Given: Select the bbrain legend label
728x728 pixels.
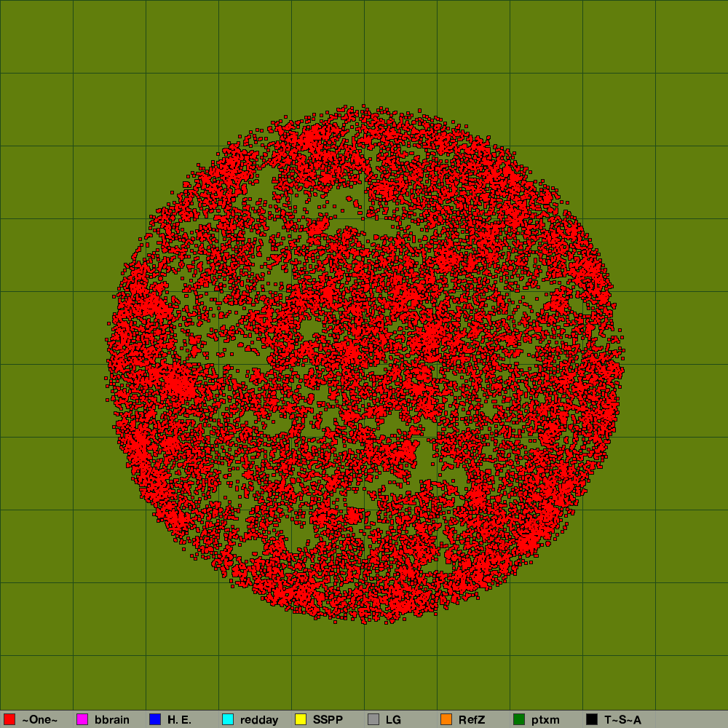Looking at the screenshot, I should point(112,720).
